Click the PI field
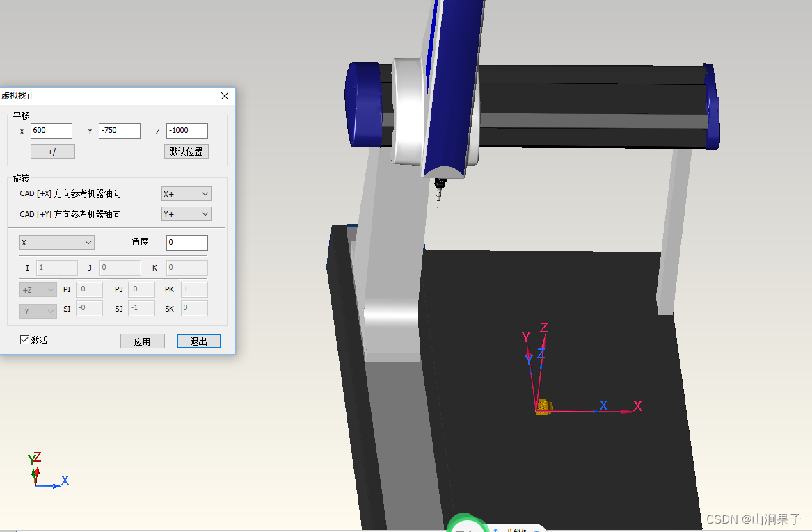 89,290
